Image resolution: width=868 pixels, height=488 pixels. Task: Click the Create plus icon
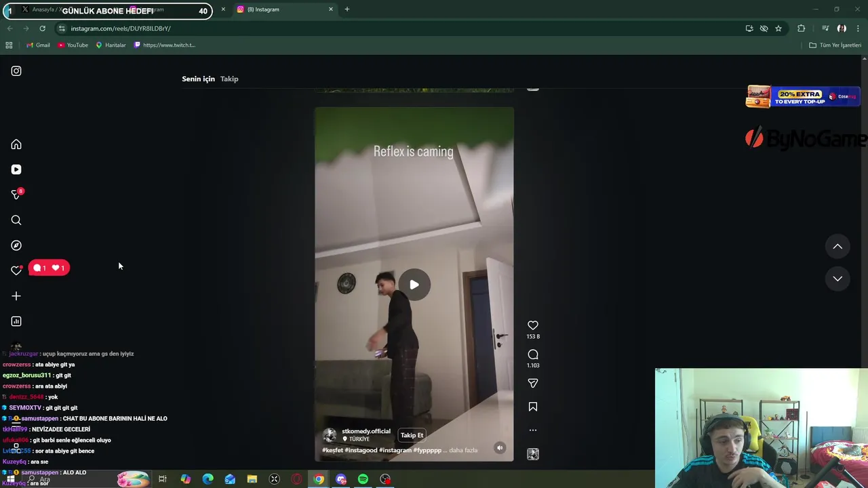coord(16,296)
